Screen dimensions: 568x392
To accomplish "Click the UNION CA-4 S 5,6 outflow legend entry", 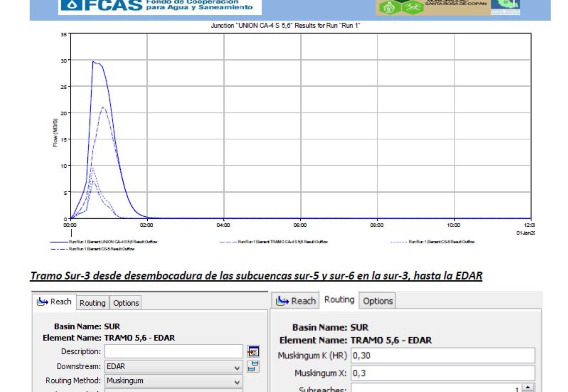I will point(113,242).
